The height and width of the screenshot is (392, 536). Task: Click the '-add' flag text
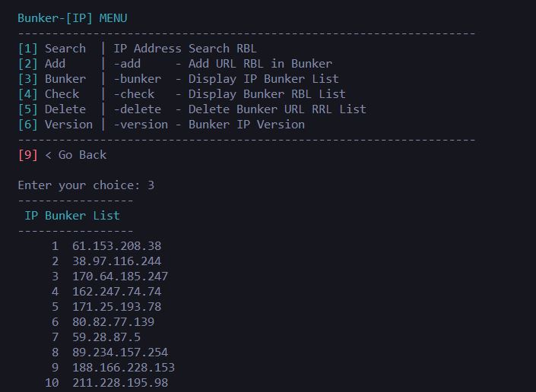point(127,64)
